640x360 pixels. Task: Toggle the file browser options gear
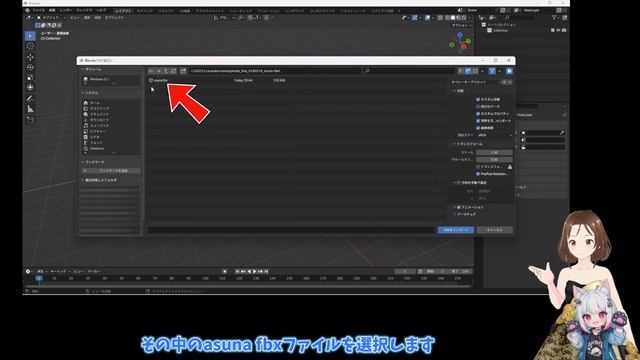tap(509, 71)
